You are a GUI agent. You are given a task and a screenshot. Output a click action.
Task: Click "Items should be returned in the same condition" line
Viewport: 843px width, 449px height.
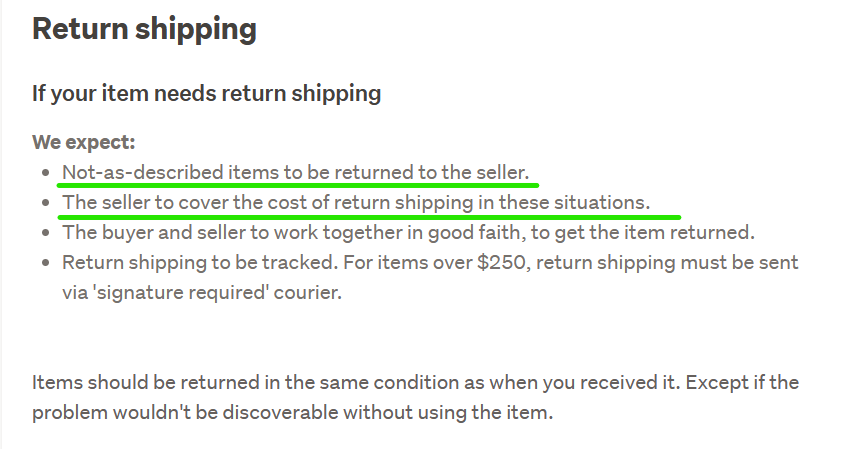point(415,383)
